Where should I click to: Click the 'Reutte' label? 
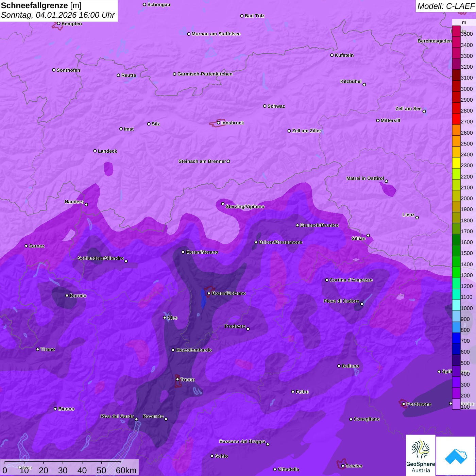(x=129, y=75)
